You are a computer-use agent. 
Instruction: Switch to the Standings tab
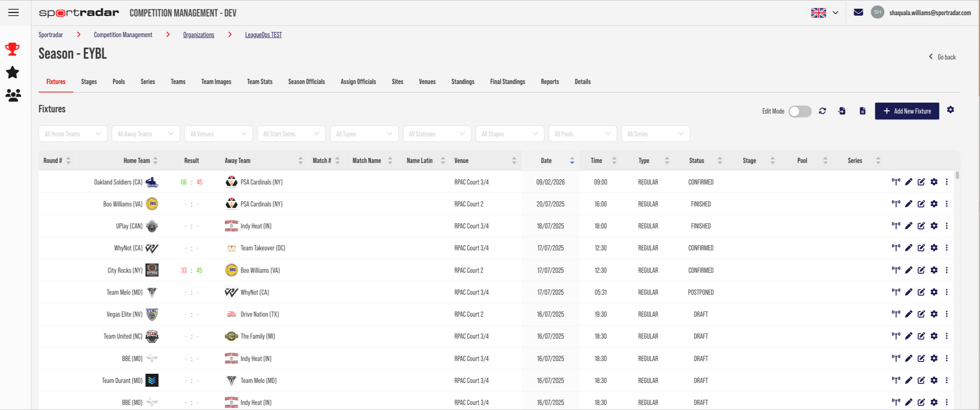(x=463, y=81)
